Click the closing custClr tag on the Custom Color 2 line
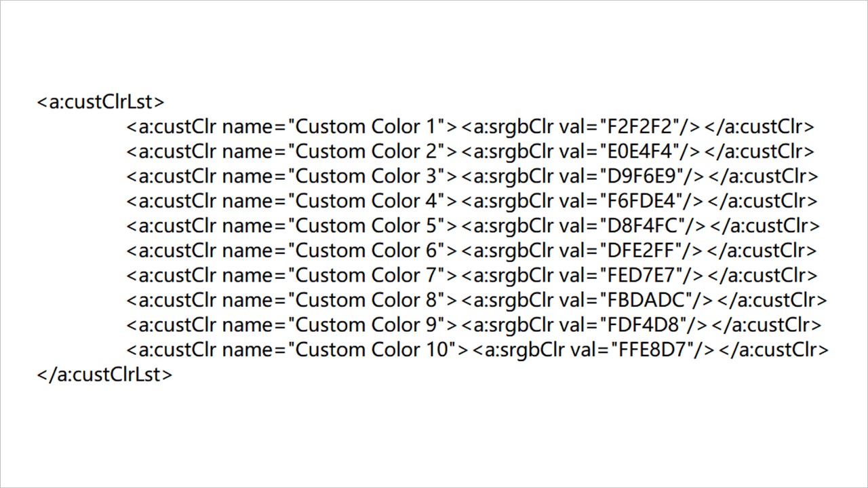The height and width of the screenshot is (488, 868). point(759,151)
